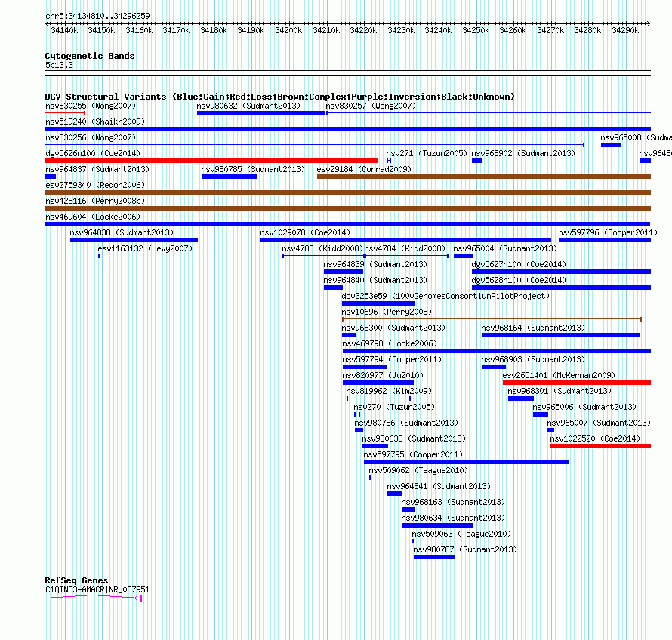Select nsv968301 (Sudmant2013) label
Image resolution: width=672 pixels, height=640 pixels.
pyautogui.click(x=559, y=391)
